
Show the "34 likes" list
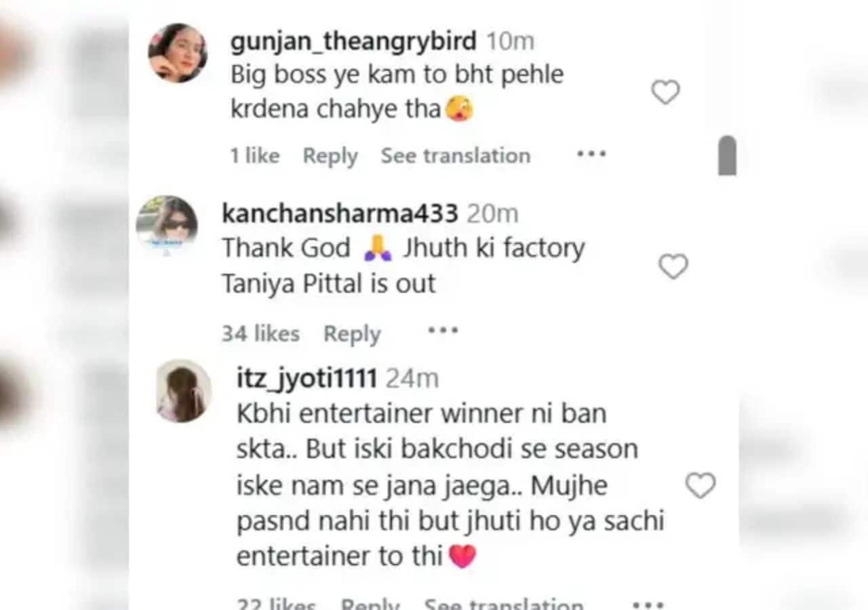point(260,333)
